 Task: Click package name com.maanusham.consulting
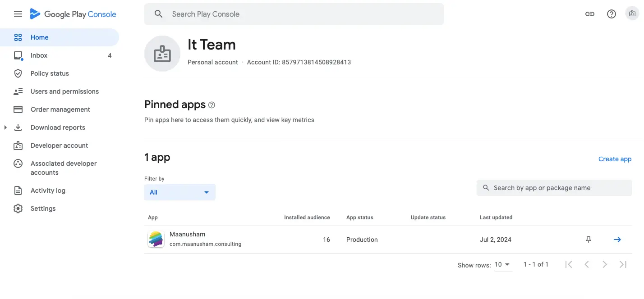[205, 244]
